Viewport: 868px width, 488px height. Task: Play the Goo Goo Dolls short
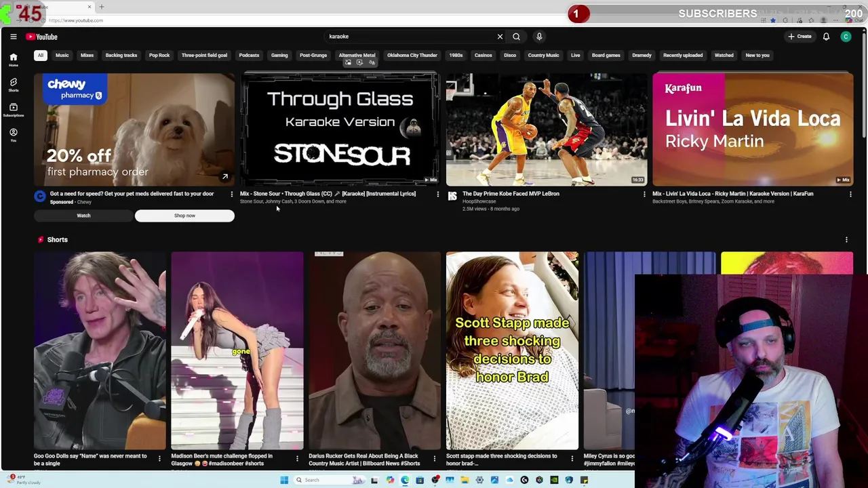pos(100,350)
